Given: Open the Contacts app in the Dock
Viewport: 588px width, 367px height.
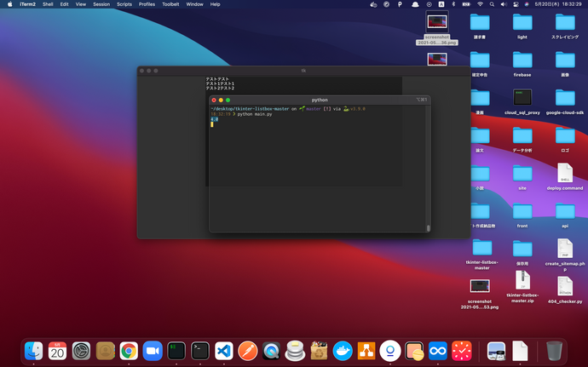Looking at the screenshot, I should click(x=106, y=352).
